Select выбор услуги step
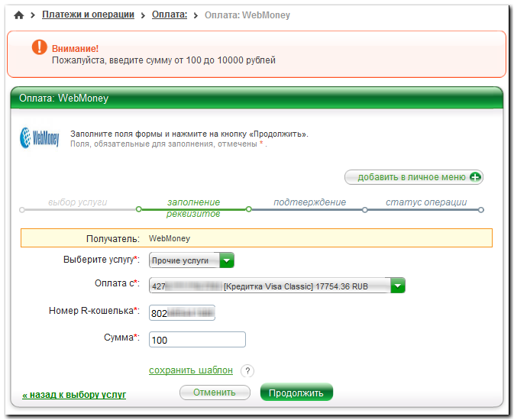Image resolution: width=514 pixels, height=420 pixels. tap(78, 202)
